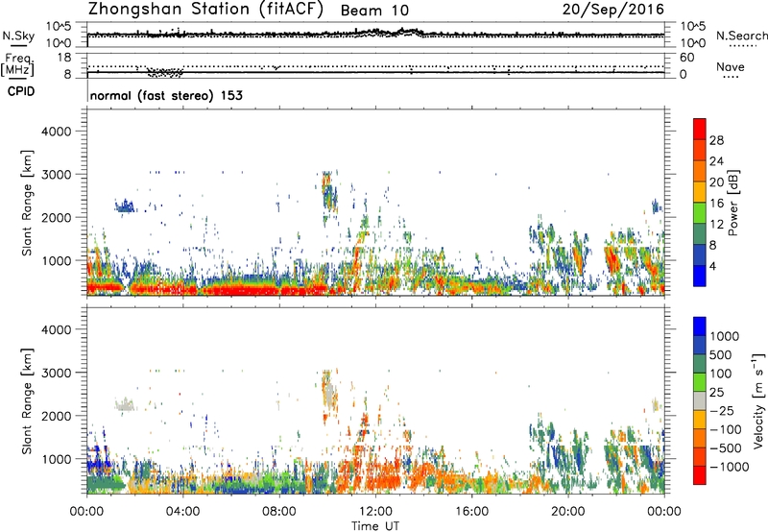Click '1000' on velocity panel range axis
The height and width of the screenshot is (532, 768).
coord(57,459)
